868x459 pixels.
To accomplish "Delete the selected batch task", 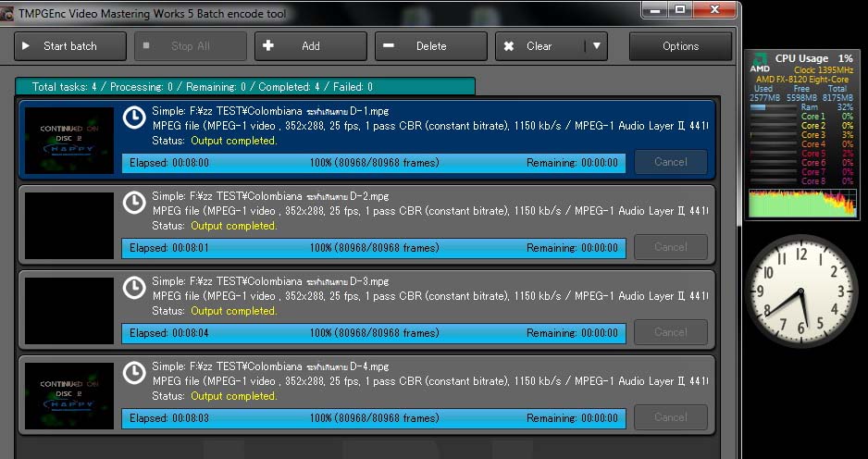I will pyautogui.click(x=430, y=46).
